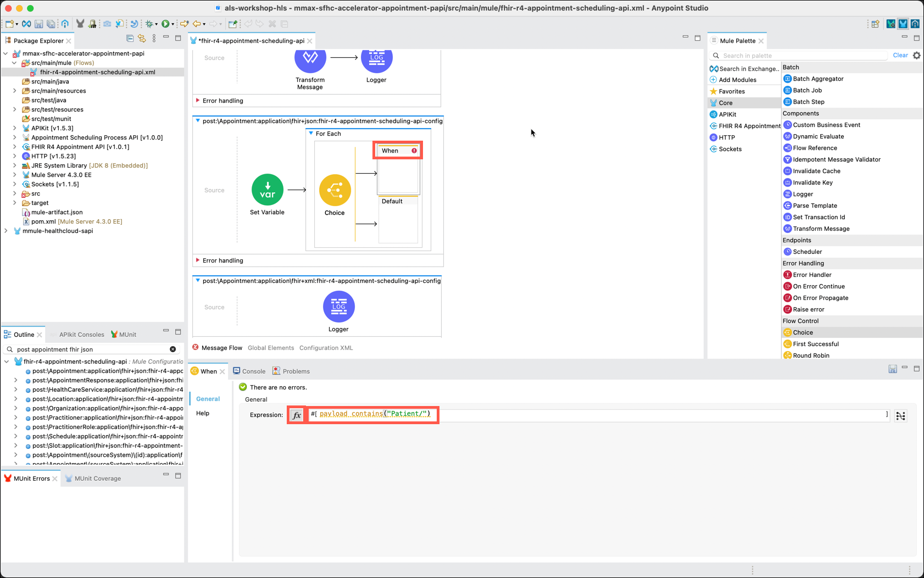Expand APIKit [v1.5.3] library node
The width and height of the screenshot is (924, 578).
15,128
